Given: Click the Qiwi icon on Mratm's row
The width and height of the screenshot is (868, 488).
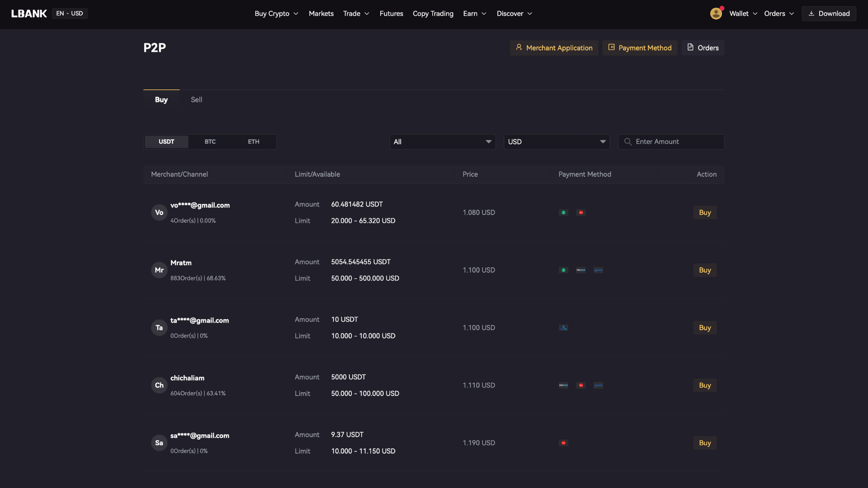Looking at the screenshot, I should (598, 270).
